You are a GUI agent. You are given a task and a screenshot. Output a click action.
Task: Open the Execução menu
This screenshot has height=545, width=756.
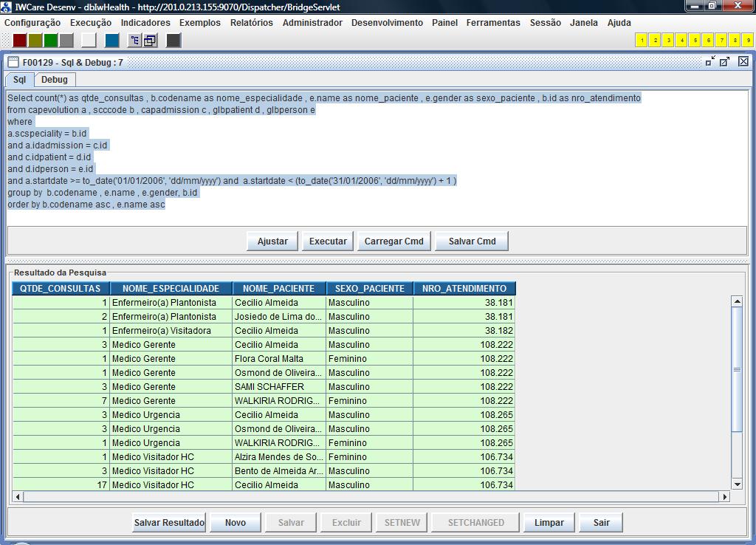[x=91, y=23]
